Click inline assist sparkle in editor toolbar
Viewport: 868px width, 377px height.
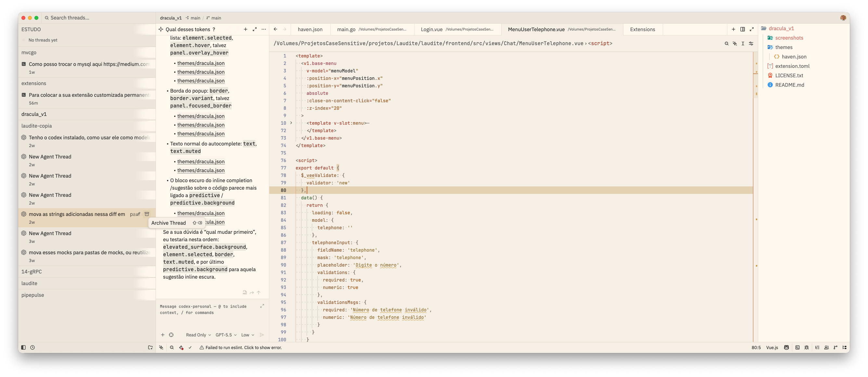click(x=734, y=44)
